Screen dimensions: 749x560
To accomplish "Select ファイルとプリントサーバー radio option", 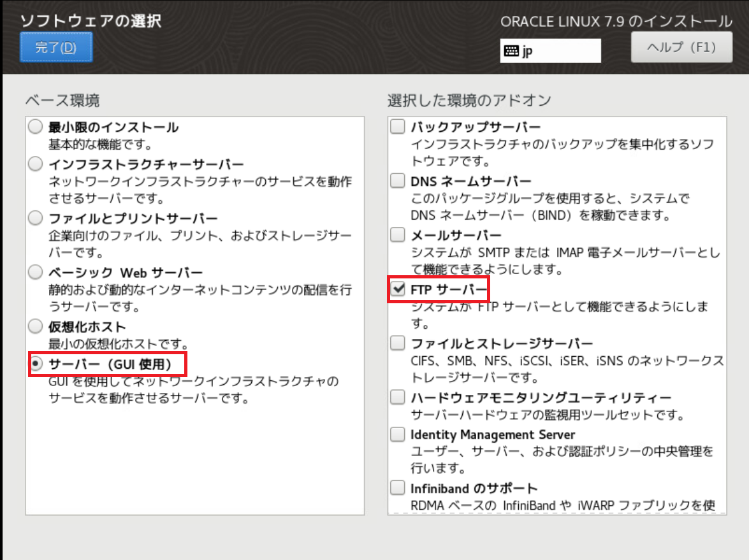I will coord(35,218).
